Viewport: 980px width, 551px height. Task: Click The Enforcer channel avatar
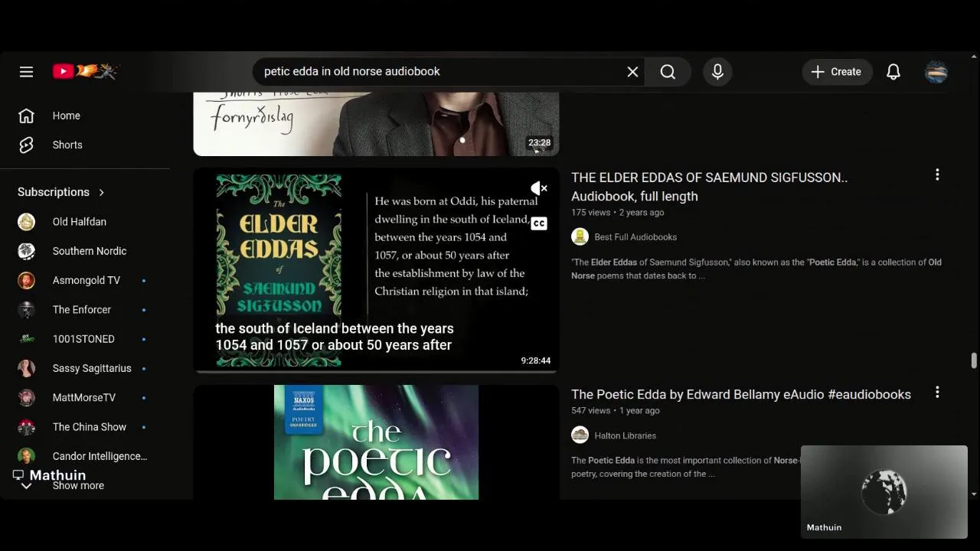pos(26,310)
